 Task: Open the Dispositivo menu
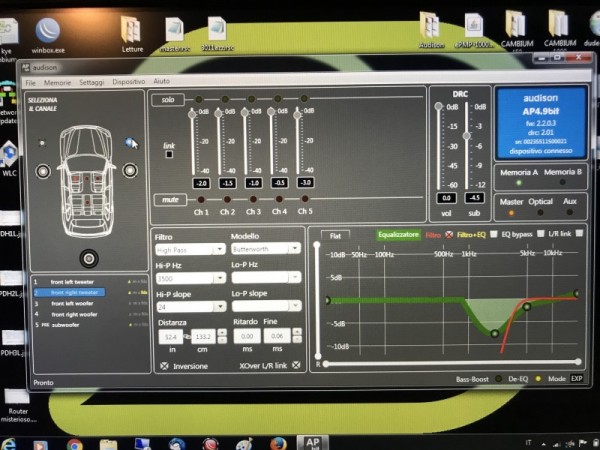pyautogui.click(x=129, y=82)
